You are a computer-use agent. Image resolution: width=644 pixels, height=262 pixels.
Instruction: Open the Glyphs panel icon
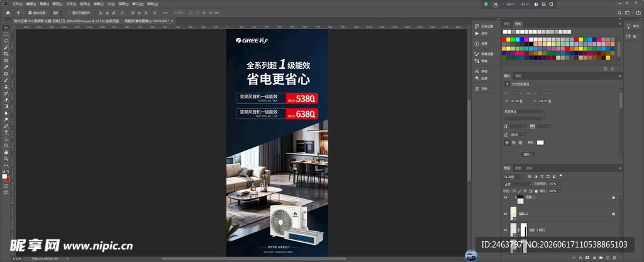click(x=477, y=88)
